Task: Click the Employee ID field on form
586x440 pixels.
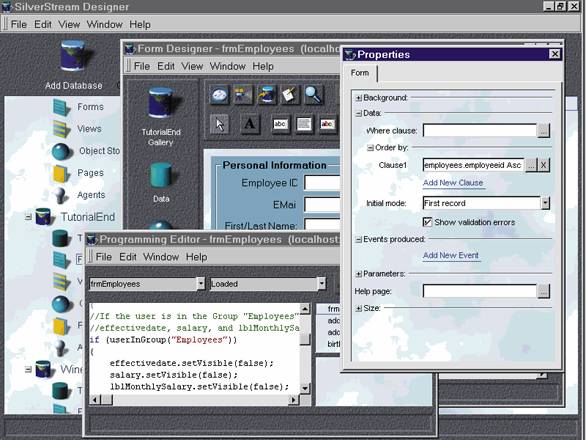Action: 323,183
